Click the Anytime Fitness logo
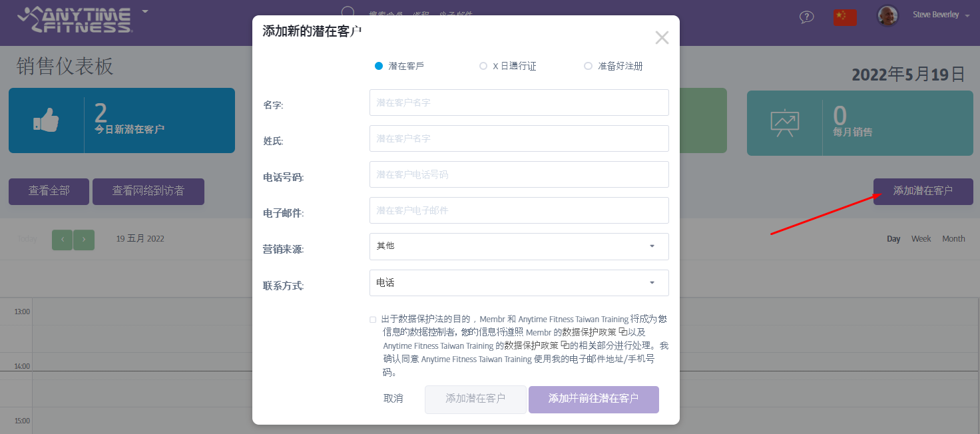This screenshot has height=434, width=980. [x=75, y=19]
